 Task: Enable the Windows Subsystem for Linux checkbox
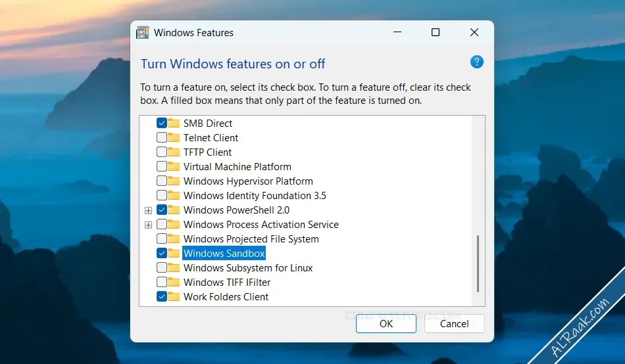pyautogui.click(x=161, y=267)
